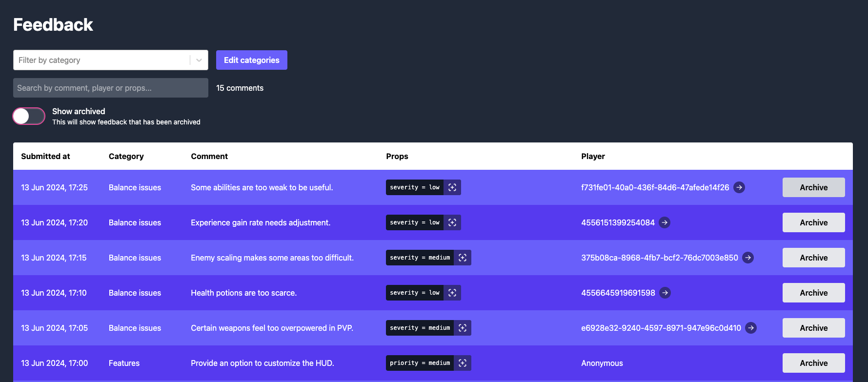
Task: Click filter icon beside severity = low, 17:25 row
Action: coord(452,187)
